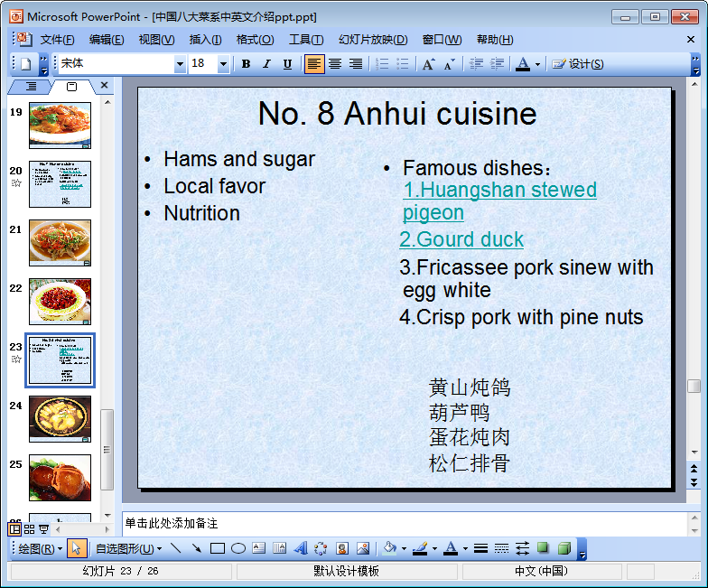708x588 pixels.
Task: Select the Rectangle drawing tool
Action: pos(217,549)
